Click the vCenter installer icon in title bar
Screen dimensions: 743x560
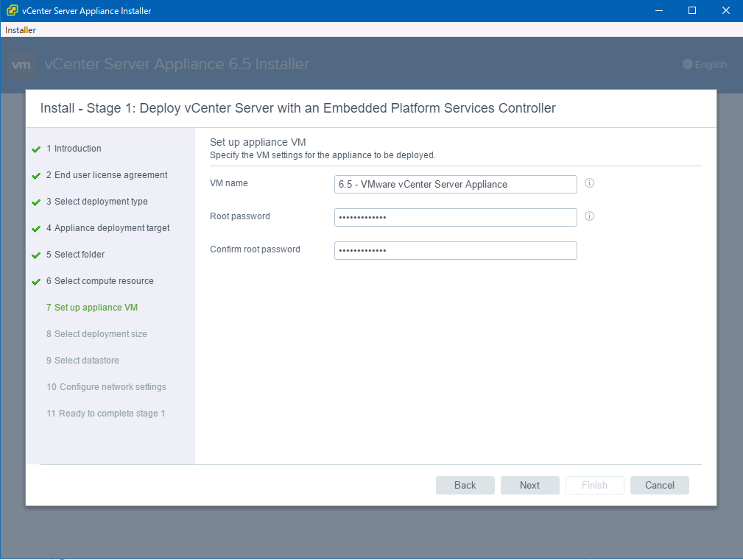(13, 10)
